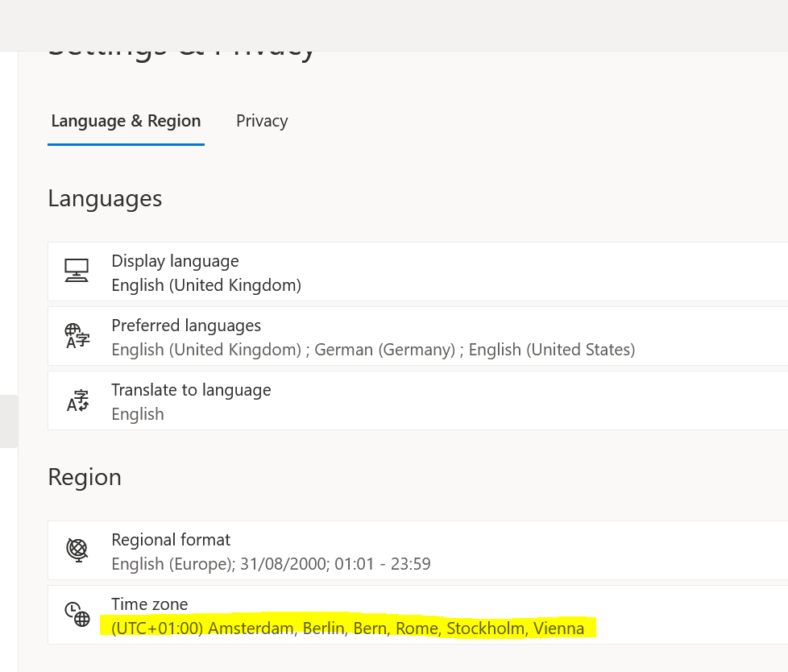Open the Regional format setting
This screenshot has width=788, height=672.
click(417, 550)
